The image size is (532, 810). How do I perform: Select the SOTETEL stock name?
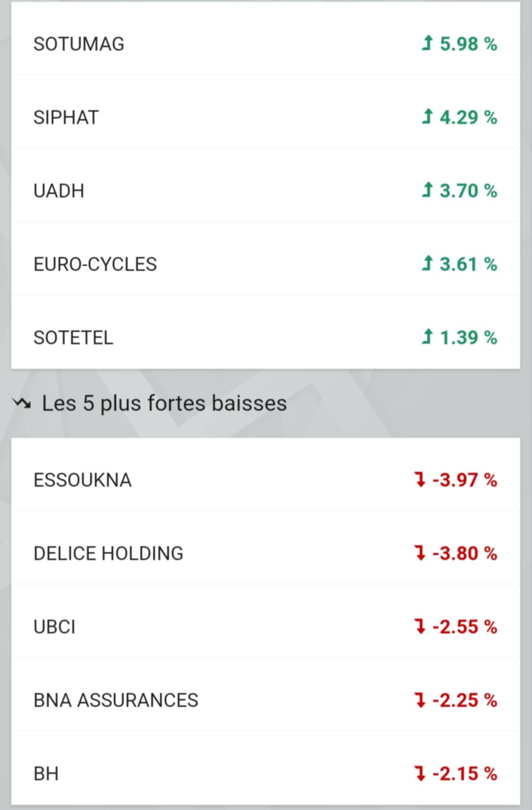(x=73, y=337)
